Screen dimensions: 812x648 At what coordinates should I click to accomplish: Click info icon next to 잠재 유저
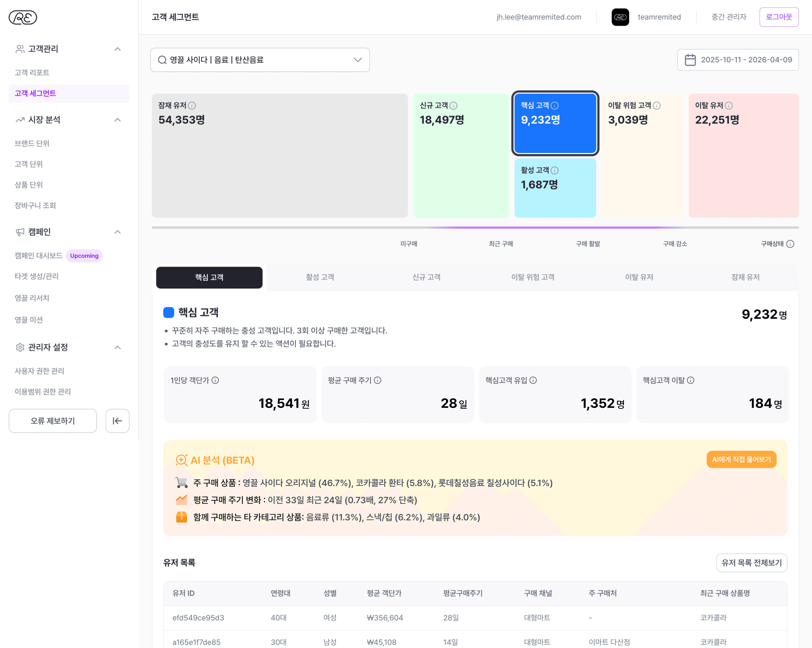[192, 105]
